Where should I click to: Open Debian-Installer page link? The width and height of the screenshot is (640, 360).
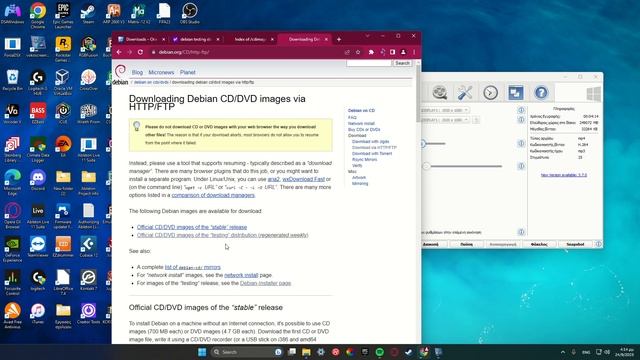(265, 283)
